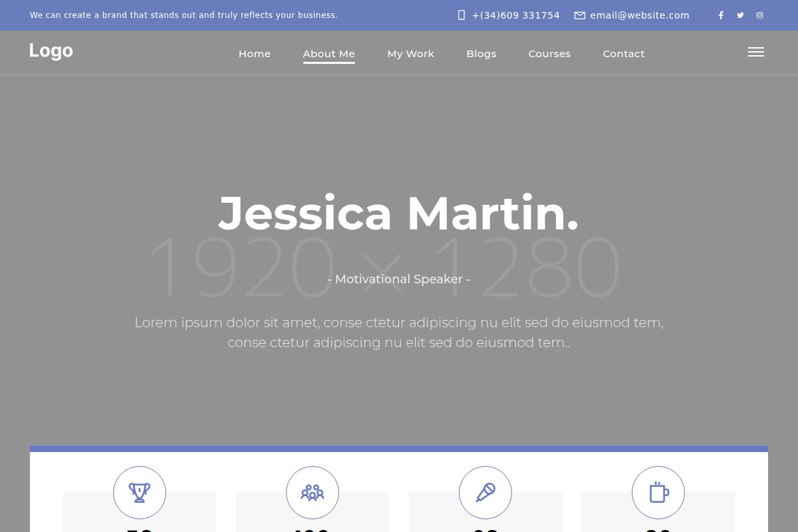The width and height of the screenshot is (798, 532).
Task: Call the +(34)609 331754 phone link
Action: click(516, 15)
